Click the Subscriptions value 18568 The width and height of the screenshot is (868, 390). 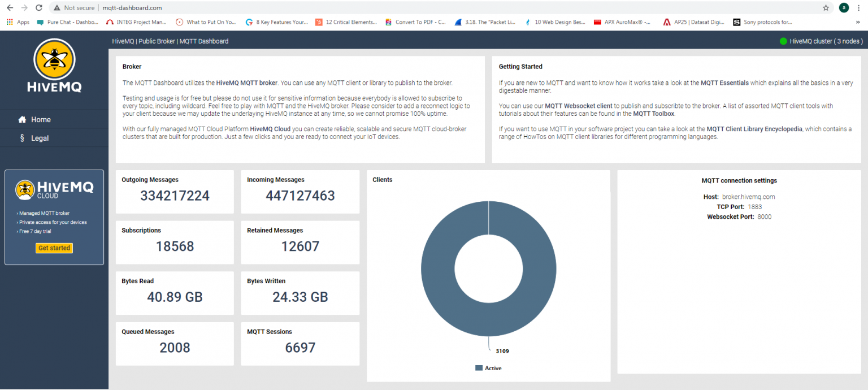tap(175, 246)
